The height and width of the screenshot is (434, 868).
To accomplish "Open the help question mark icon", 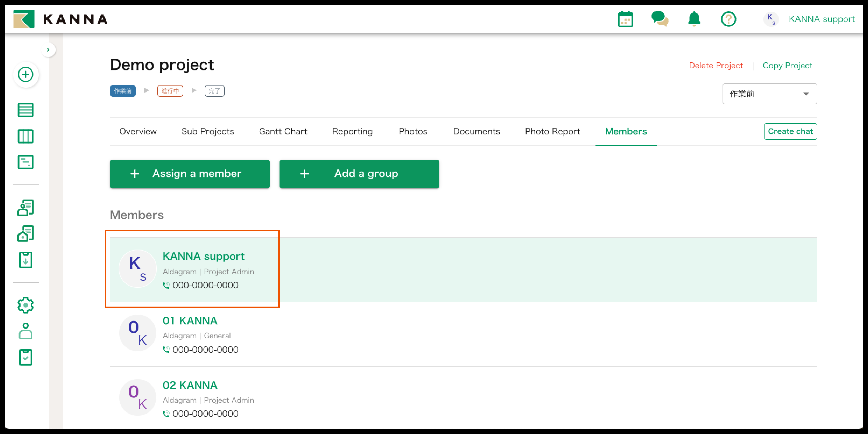I will (x=728, y=19).
